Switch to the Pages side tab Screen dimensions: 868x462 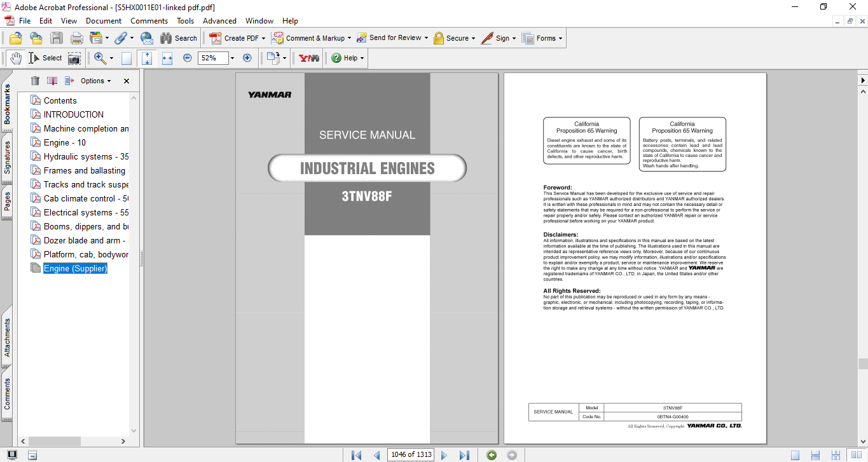coord(7,201)
